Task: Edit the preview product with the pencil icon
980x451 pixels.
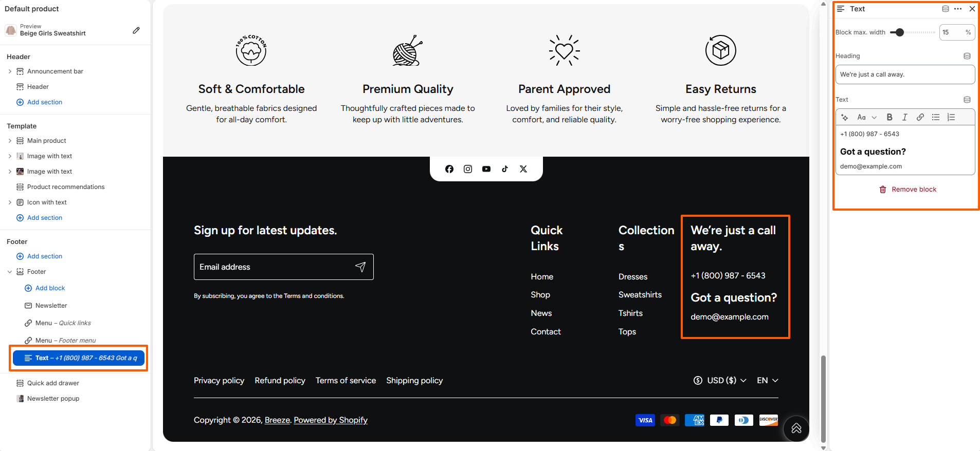Action: [136, 30]
